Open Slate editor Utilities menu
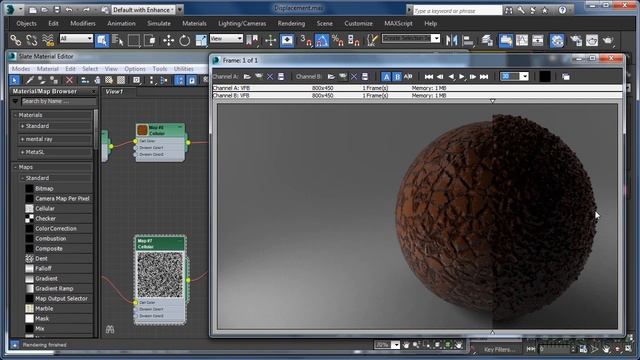The height and width of the screenshot is (360, 640). [x=184, y=69]
